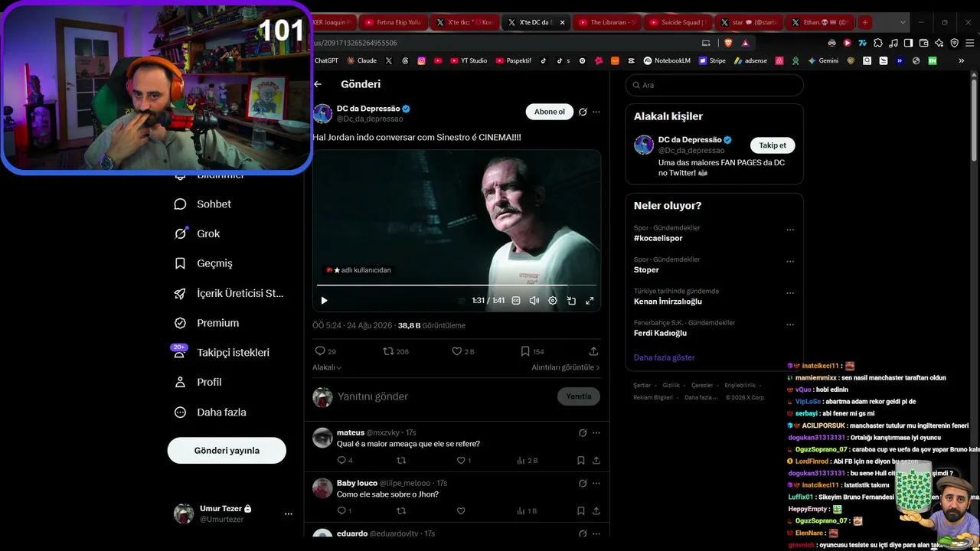Open Takipçi istekleri in the sidebar
Screen dimensions: 980x551
point(222,352)
